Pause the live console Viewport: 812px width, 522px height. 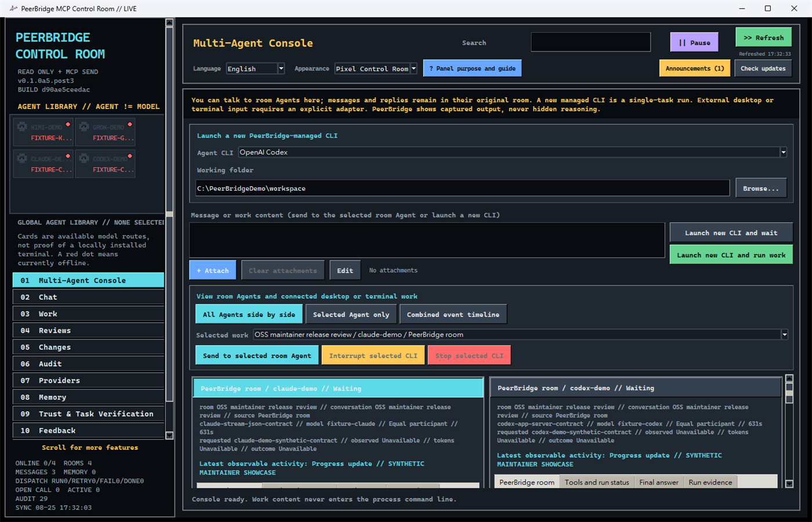click(694, 42)
